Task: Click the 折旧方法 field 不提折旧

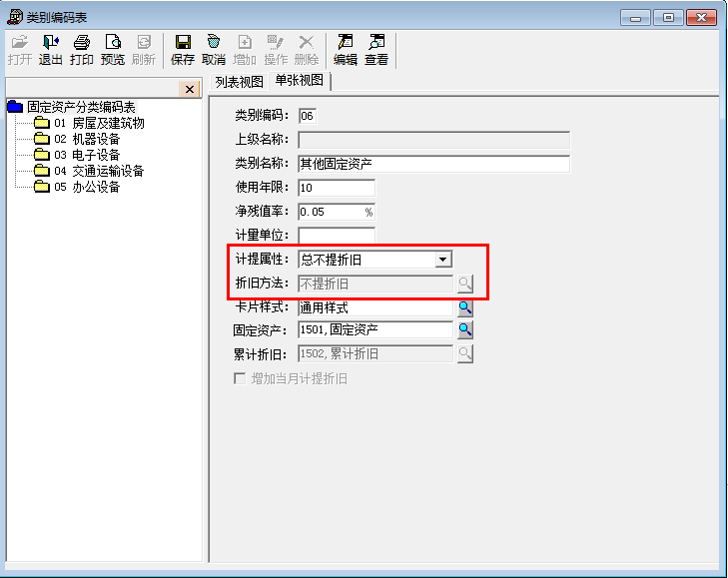Action: tap(375, 284)
